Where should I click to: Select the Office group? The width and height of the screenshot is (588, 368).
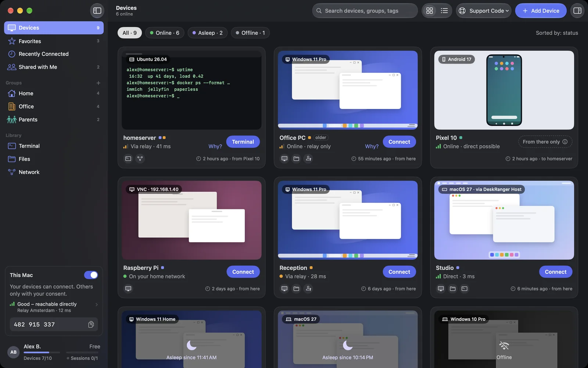tap(54, 106)
